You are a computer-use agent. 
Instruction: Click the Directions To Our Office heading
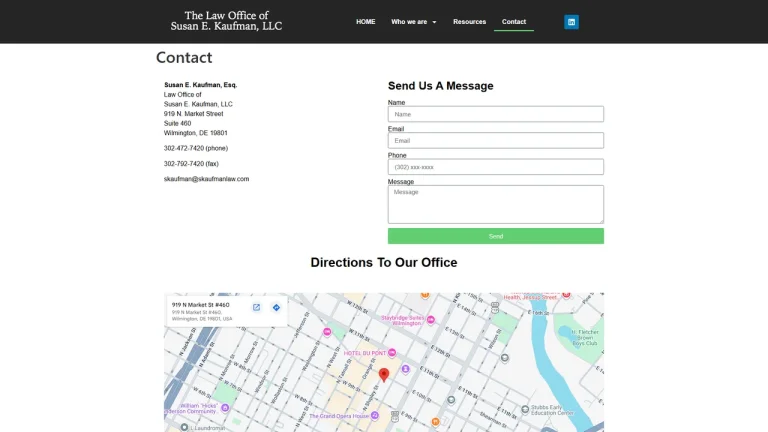tap(384, 263)
